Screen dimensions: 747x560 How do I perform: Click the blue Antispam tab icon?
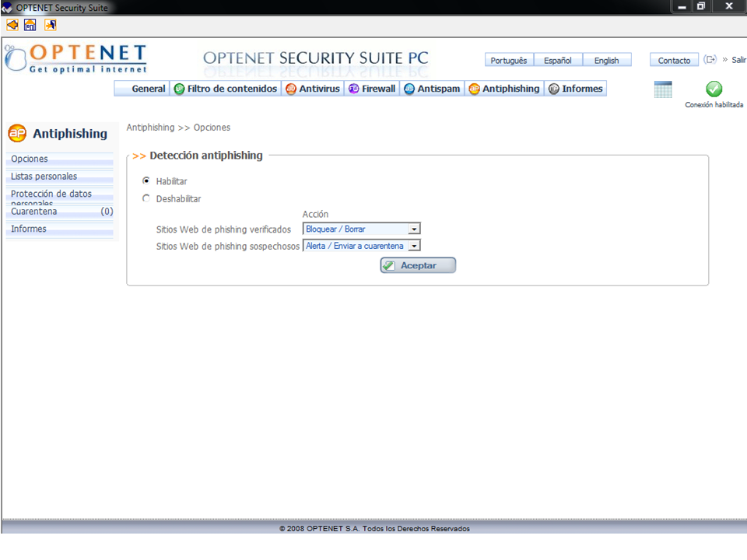409,89
